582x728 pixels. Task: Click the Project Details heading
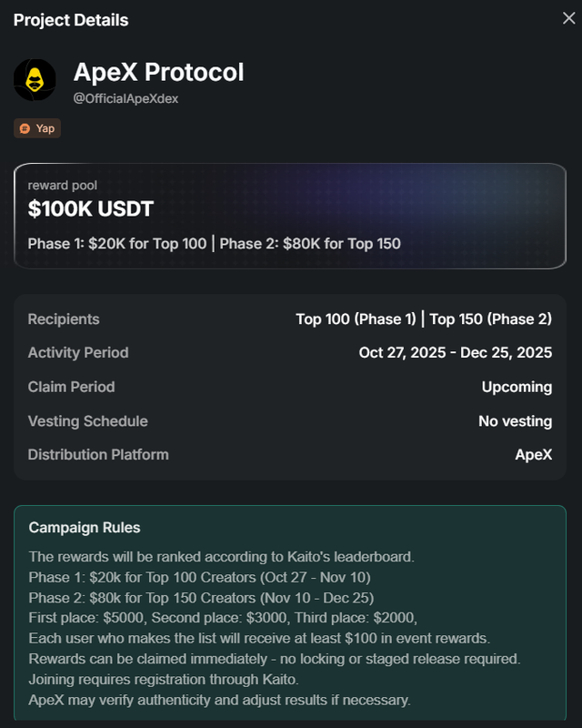tap(71, 20)
